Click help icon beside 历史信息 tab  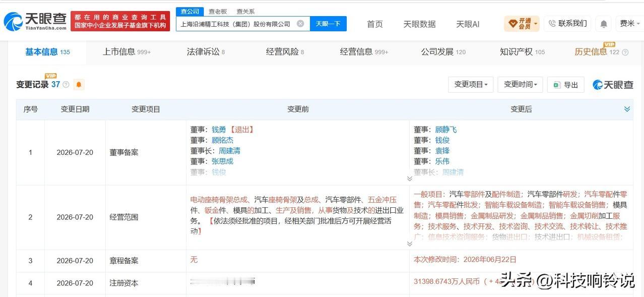[625, 52]
